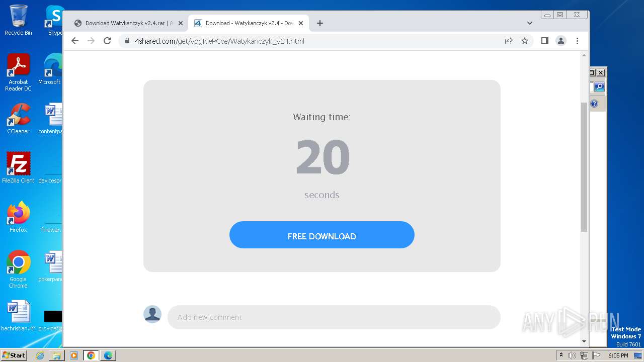Open CCleaner desktop shortcut
The height and width of the screenshot is (362, 644).
(18, 119)
